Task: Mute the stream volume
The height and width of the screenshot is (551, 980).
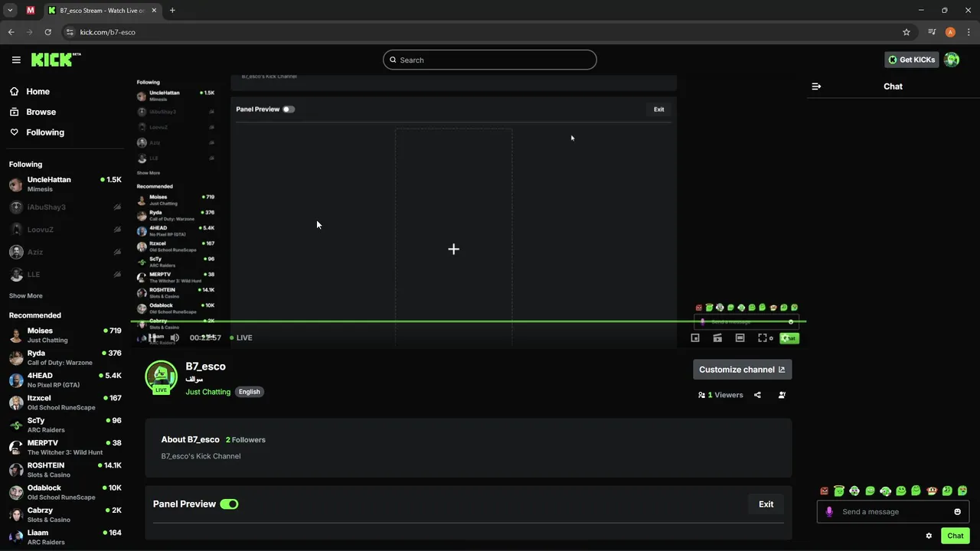Action: click(175, 337)
